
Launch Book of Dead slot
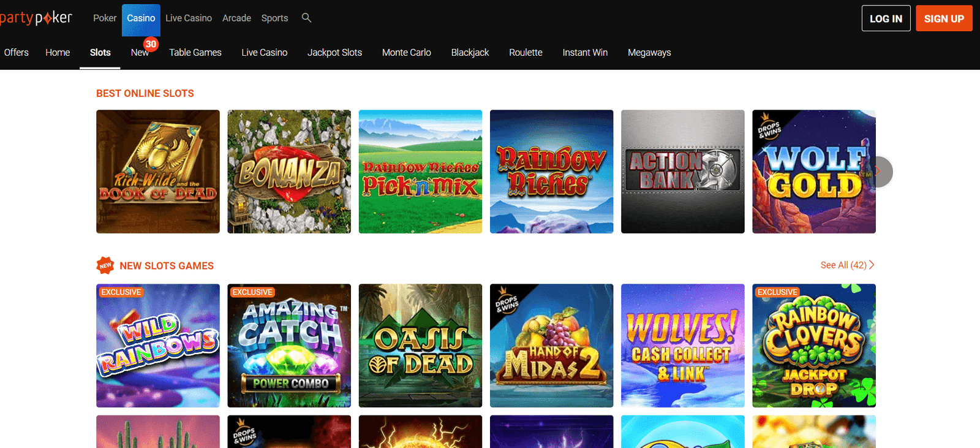point(157,172)
